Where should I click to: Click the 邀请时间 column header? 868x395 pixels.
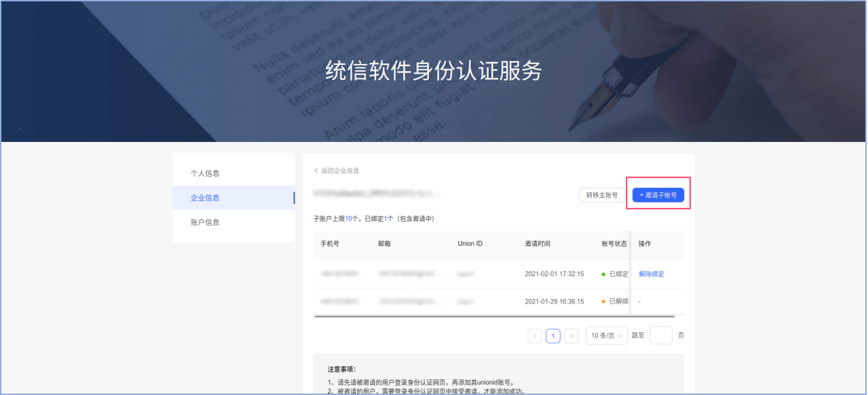pyautogui.click(x=537, y=244)
